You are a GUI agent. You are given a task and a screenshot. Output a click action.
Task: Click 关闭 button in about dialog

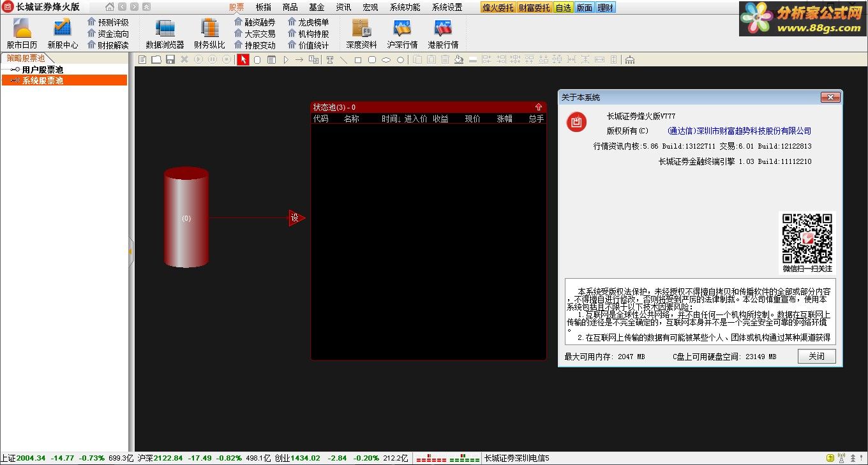coord(816,357)
